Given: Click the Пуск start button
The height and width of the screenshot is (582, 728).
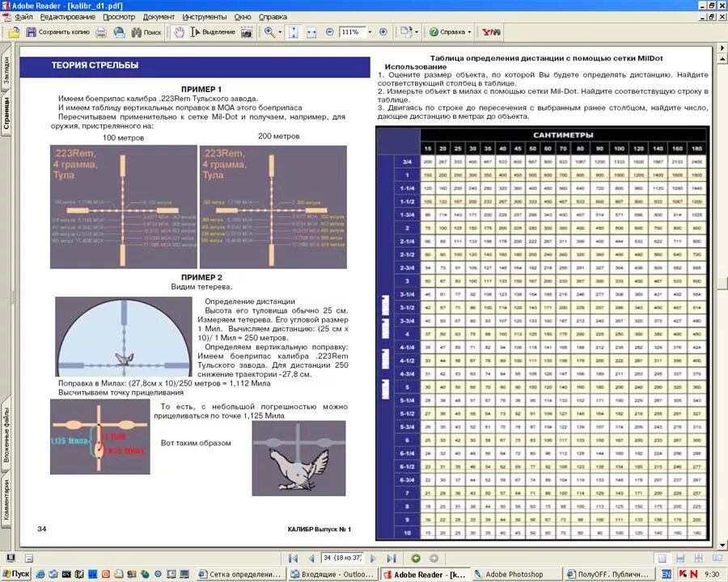Looking at the screenshot, I should pos(16,574).
